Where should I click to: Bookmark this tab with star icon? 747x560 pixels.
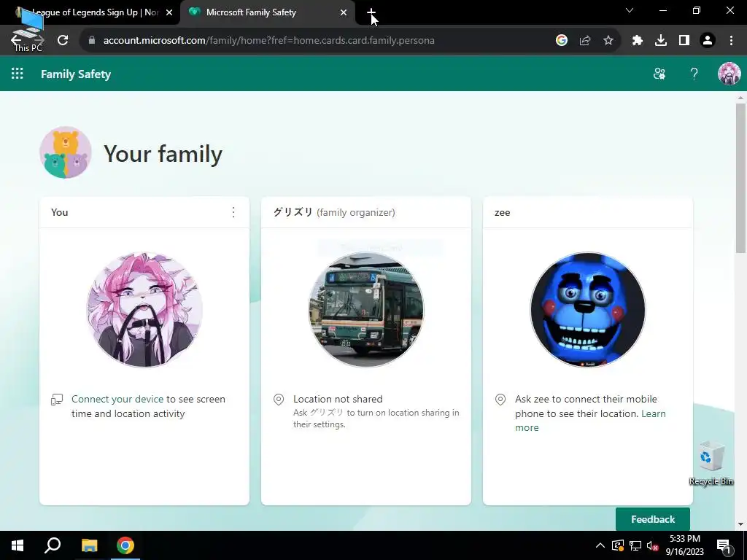pyautogui.click(x=608, y=41)
